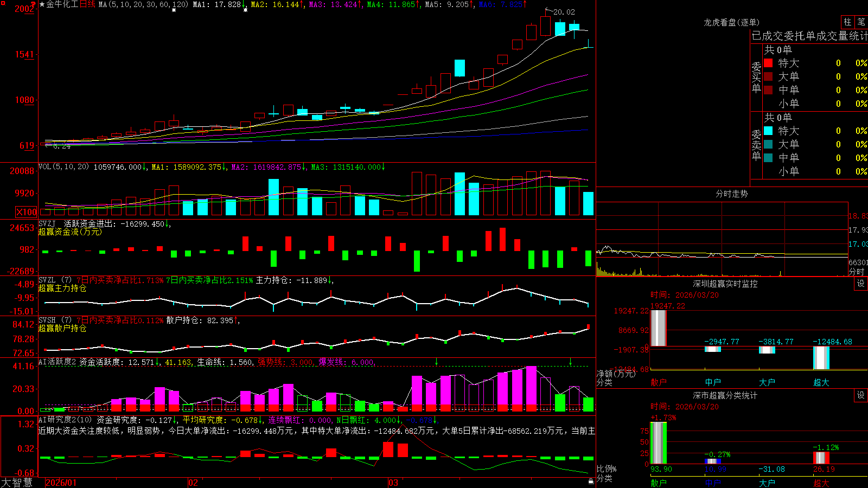The image size is (868, 488).
Task: Click 大户 category in 深市超赢分类统计
Action: 767,483
